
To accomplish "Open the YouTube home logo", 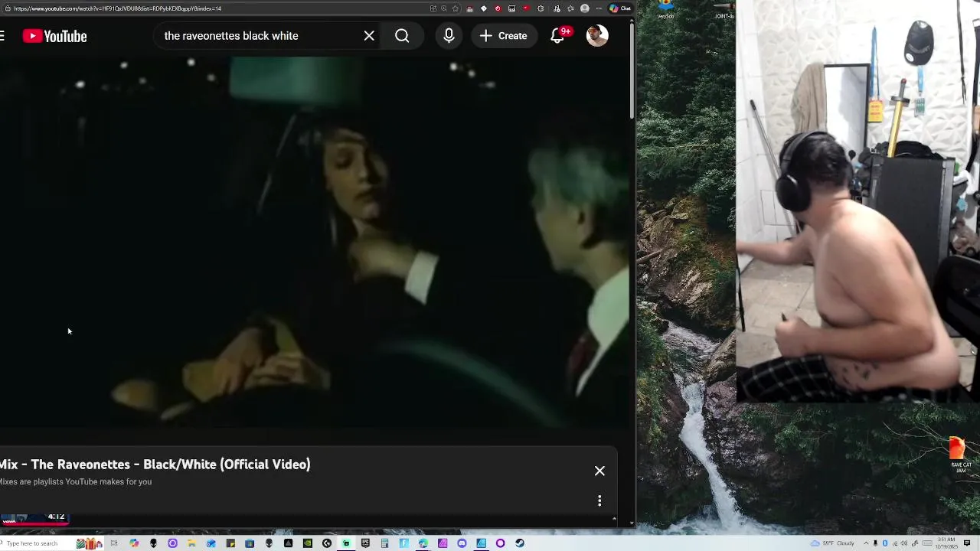I will click(54, 36).
